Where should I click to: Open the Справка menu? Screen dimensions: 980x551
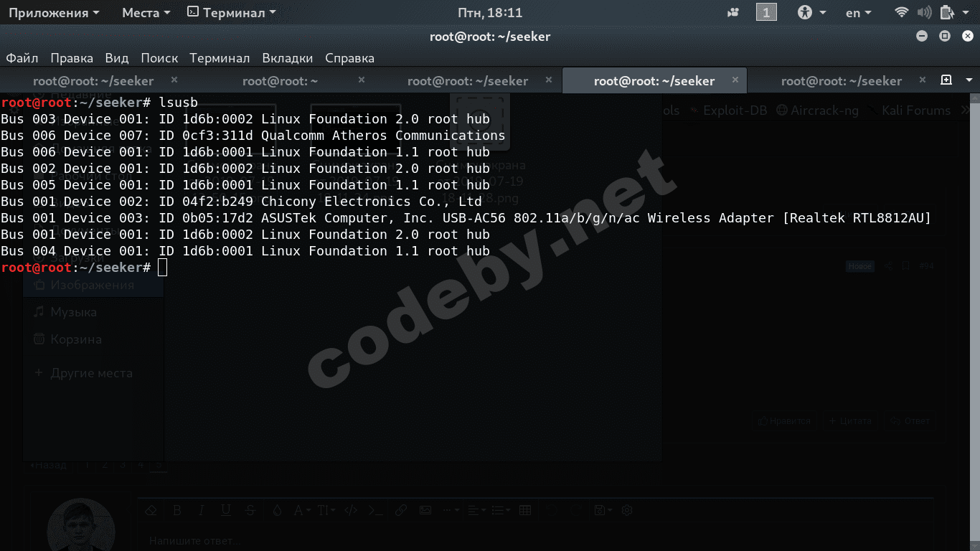coord(350,58)
